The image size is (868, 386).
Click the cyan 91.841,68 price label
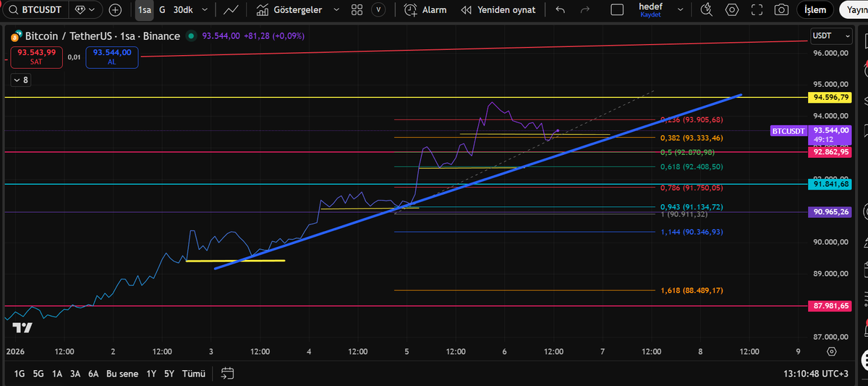point(831,184)
